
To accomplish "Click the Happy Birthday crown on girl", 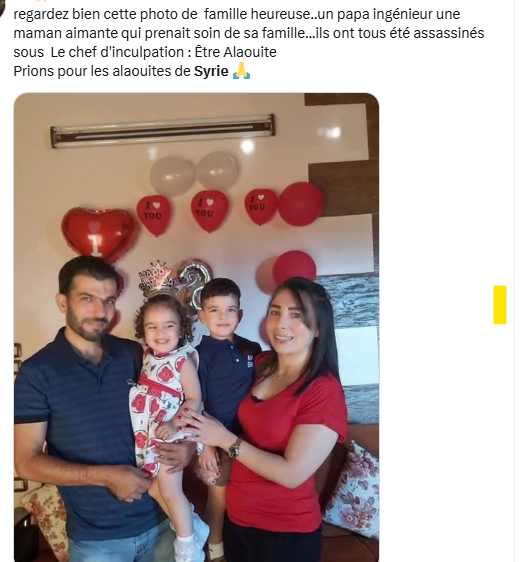I will coord(158,278).
